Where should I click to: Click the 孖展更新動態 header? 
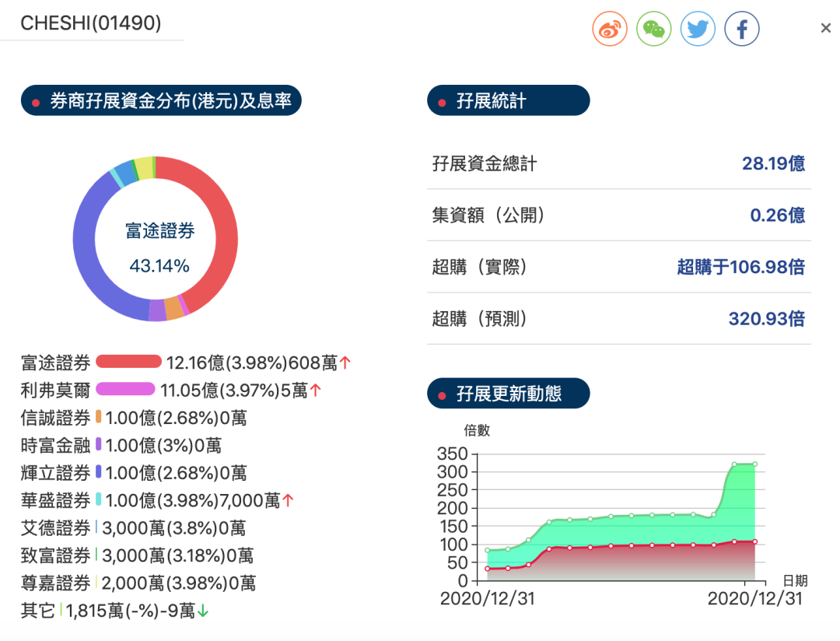click(508, 394)
